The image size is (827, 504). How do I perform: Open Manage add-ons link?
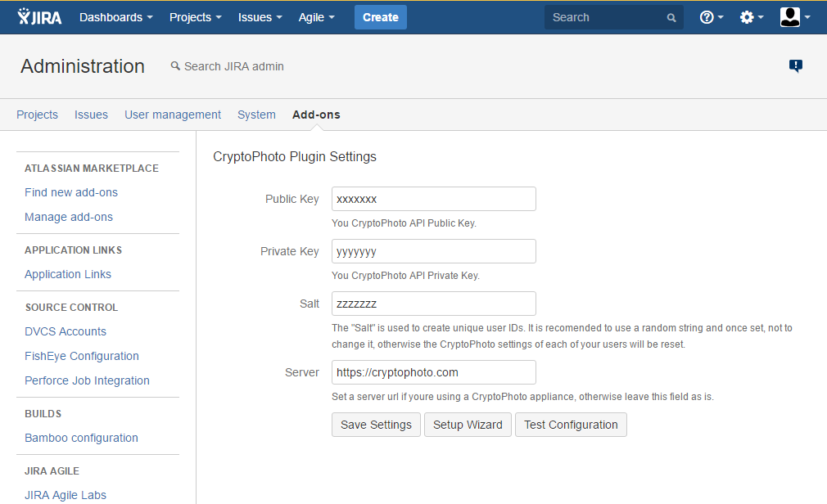tap(69, 217)
